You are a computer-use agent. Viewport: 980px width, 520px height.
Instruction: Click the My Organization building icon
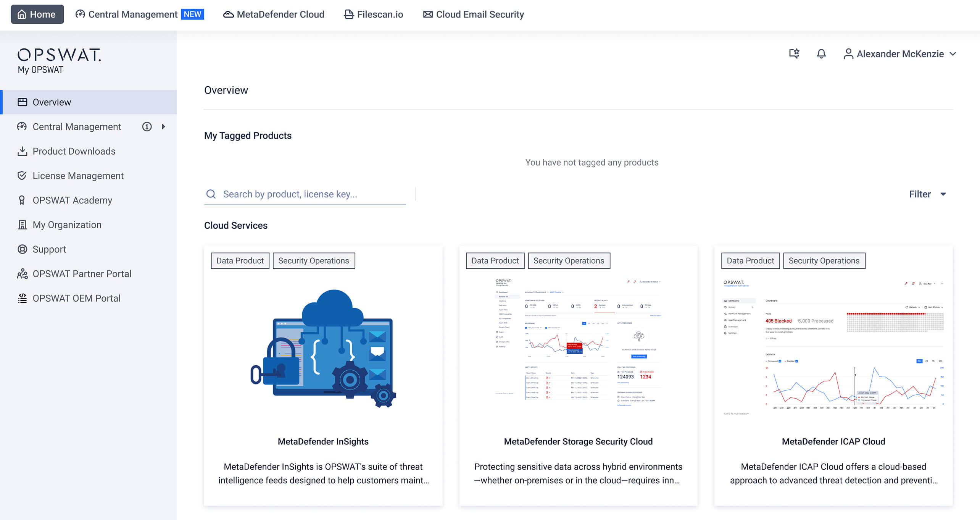click(x=22, y=224)
